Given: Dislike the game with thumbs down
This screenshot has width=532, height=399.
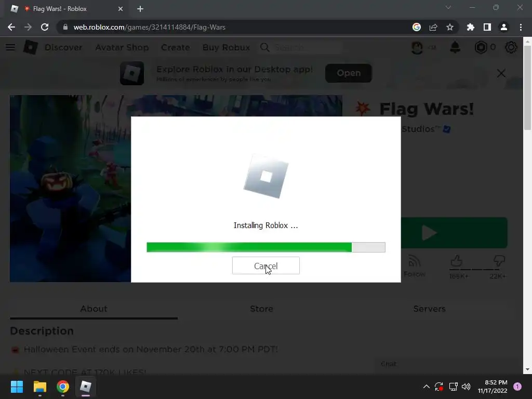Looking at the screenshot, I should 499,261.
